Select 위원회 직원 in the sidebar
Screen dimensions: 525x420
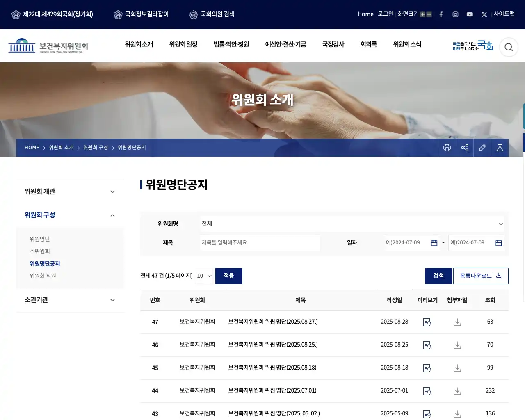pos(43,276)
